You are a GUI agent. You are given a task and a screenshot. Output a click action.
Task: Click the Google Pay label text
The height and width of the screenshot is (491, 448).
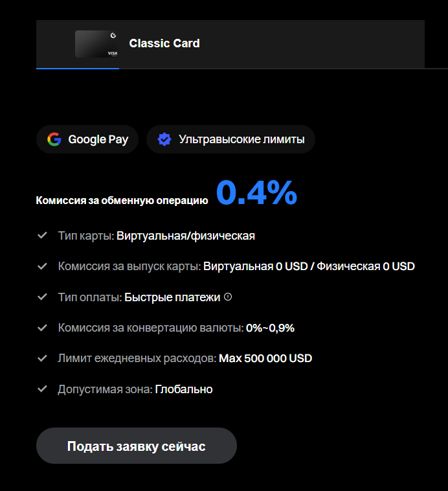pos(98,139)
